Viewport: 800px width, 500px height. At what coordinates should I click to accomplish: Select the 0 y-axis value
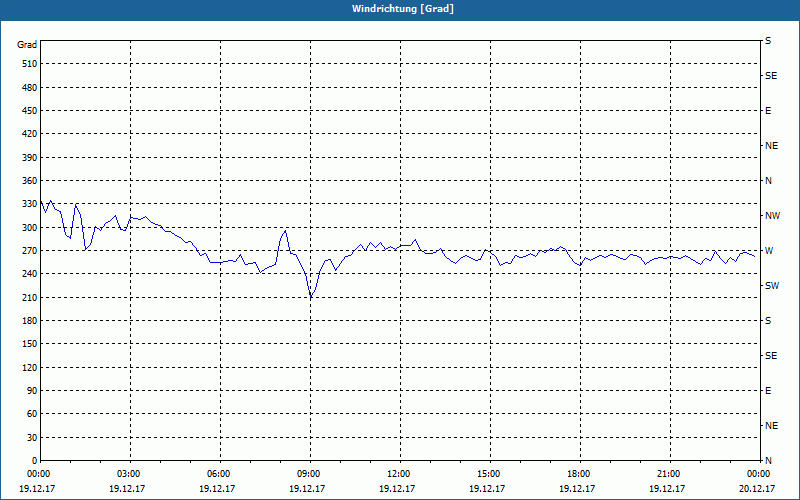click(x=34, y=461)
